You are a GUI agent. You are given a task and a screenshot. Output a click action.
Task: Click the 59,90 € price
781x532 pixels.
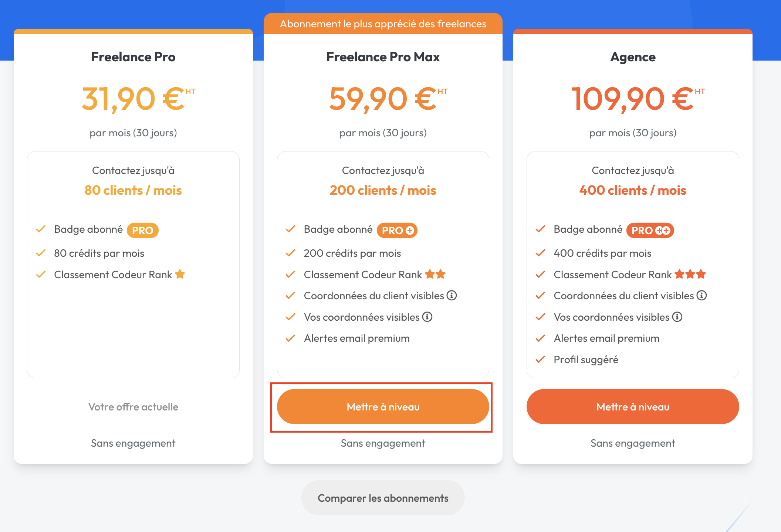click(388, 99)
